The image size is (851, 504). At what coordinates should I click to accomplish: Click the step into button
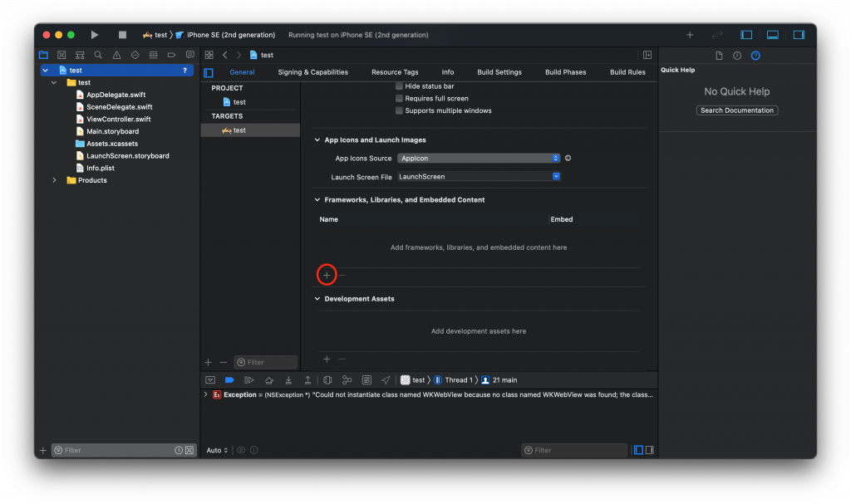click(288, 379)
